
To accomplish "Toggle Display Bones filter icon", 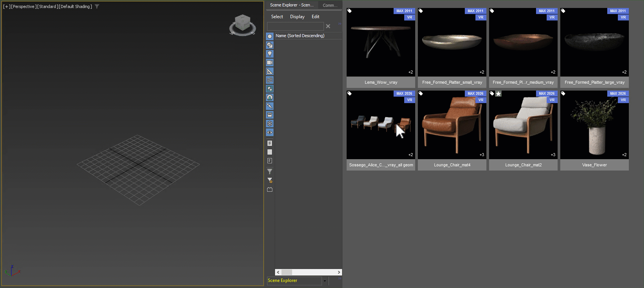I will (x=270, y=106).
